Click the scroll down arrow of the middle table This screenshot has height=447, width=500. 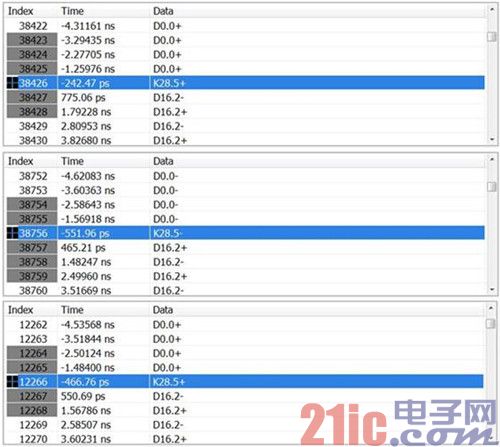[492, 290]
